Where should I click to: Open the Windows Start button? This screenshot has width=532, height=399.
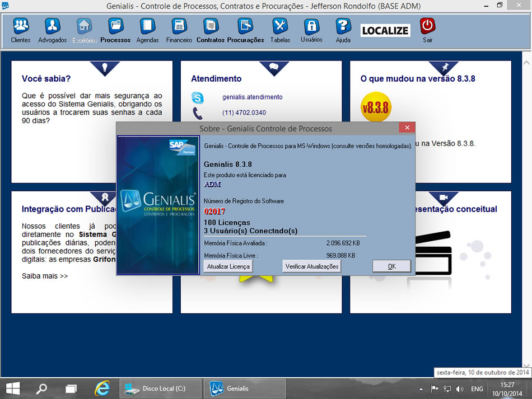(x=13, y=388)
